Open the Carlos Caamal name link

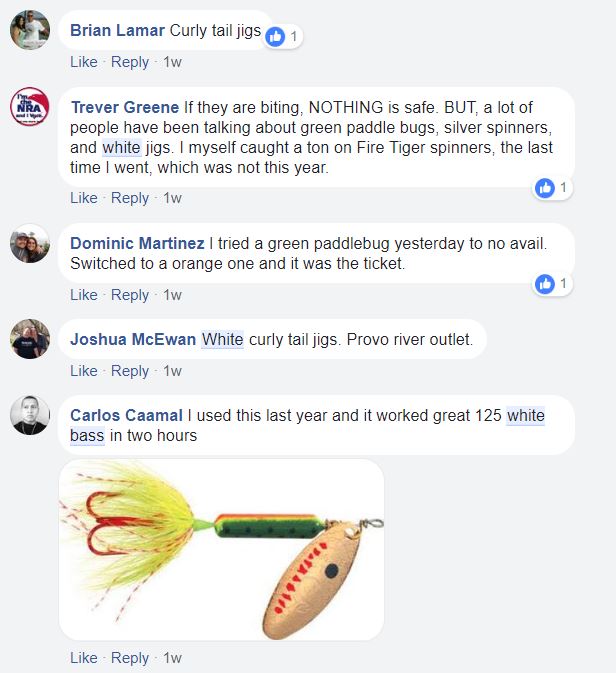[126, 415]
